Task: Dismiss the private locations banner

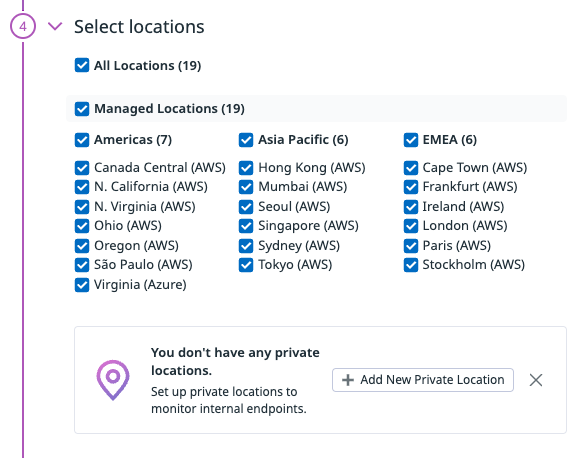Action: 536,380
